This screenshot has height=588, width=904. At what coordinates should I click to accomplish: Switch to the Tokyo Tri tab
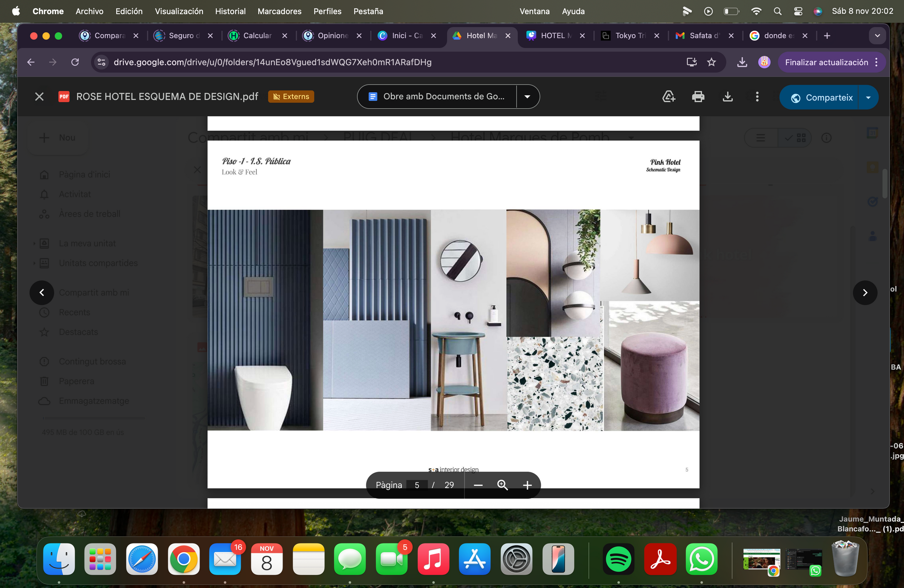pyautogui.click(x=630, y=36)
